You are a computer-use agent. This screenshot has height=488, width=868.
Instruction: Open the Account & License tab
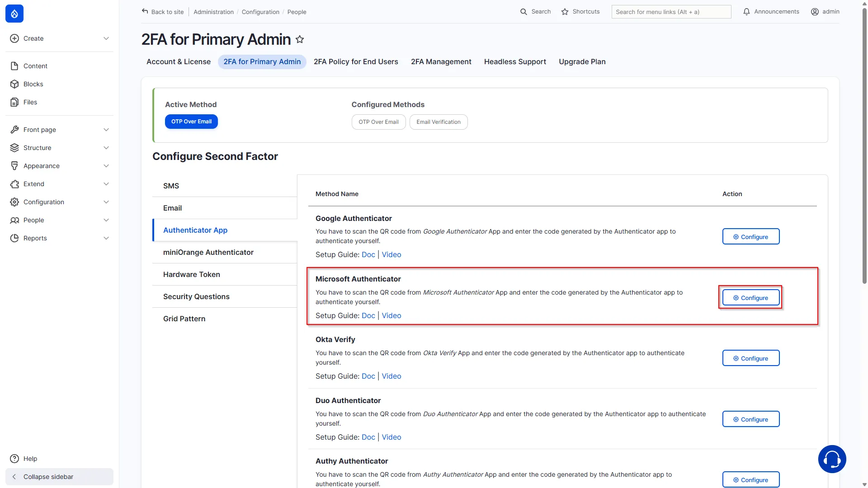(179, 62)
